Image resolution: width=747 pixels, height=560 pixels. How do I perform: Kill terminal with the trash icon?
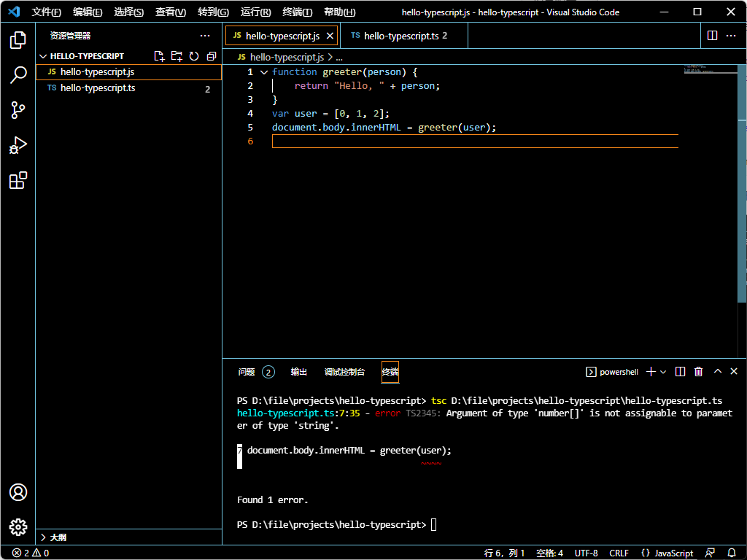pyautogui.click(x=698, y=372)
